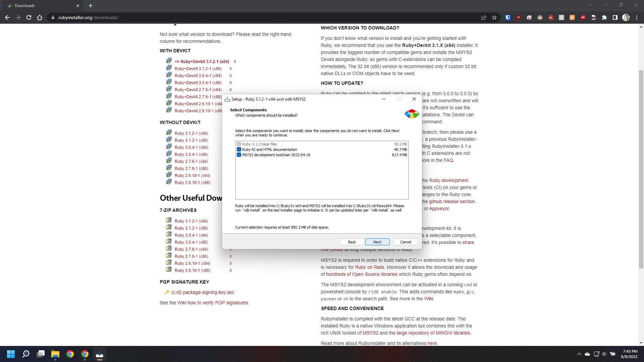
Task: Toggle Chrome side panel icon
Action: point(615,17)
